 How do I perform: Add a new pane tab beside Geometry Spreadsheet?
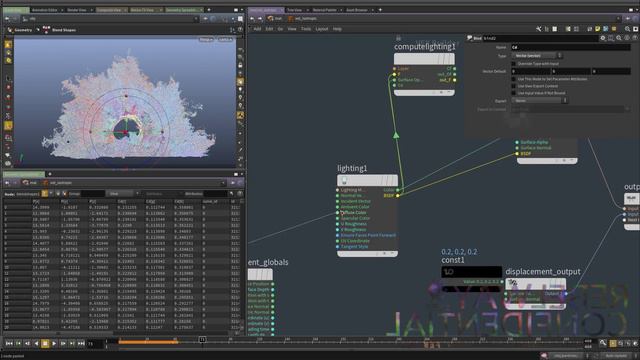[209, 10]
